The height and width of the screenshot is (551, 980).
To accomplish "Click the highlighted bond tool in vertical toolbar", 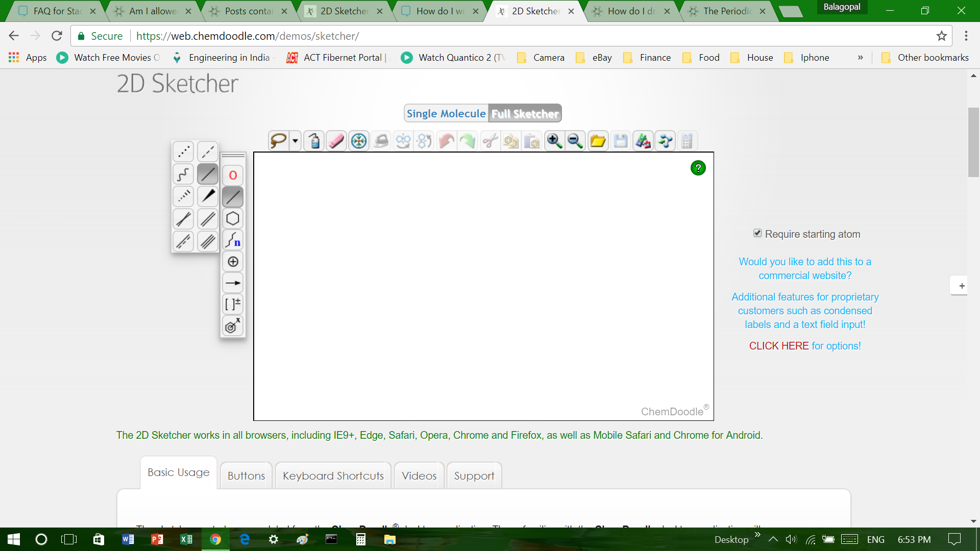I will tap(233, 197).
